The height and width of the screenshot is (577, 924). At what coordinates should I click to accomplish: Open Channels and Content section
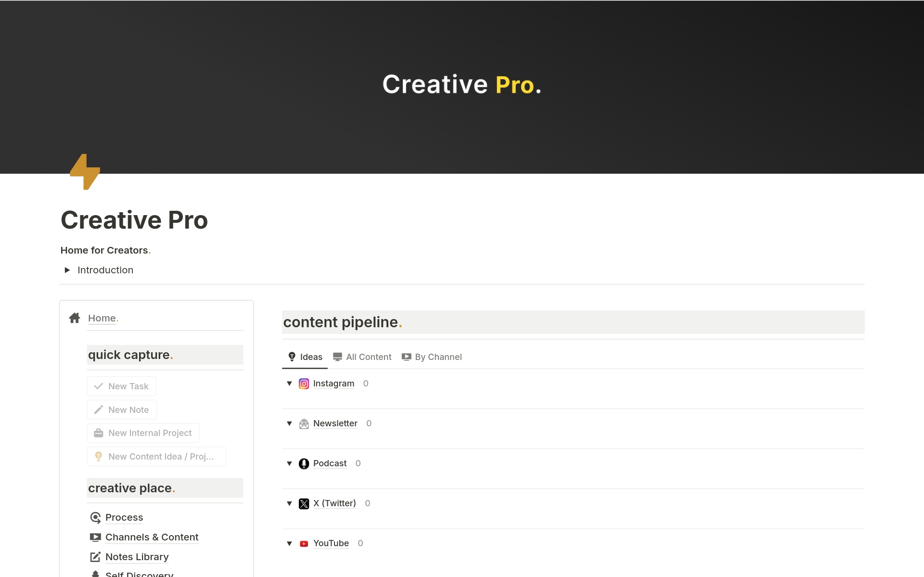coord(152,537)
